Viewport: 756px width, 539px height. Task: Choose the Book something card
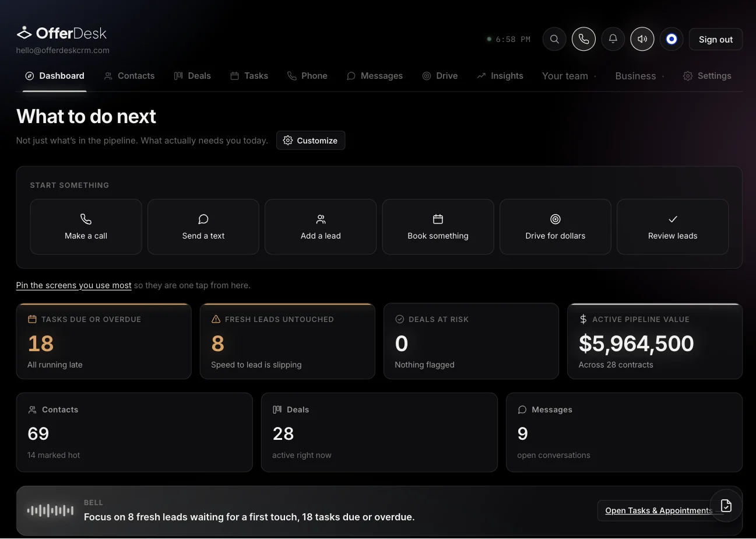(438, 227)
